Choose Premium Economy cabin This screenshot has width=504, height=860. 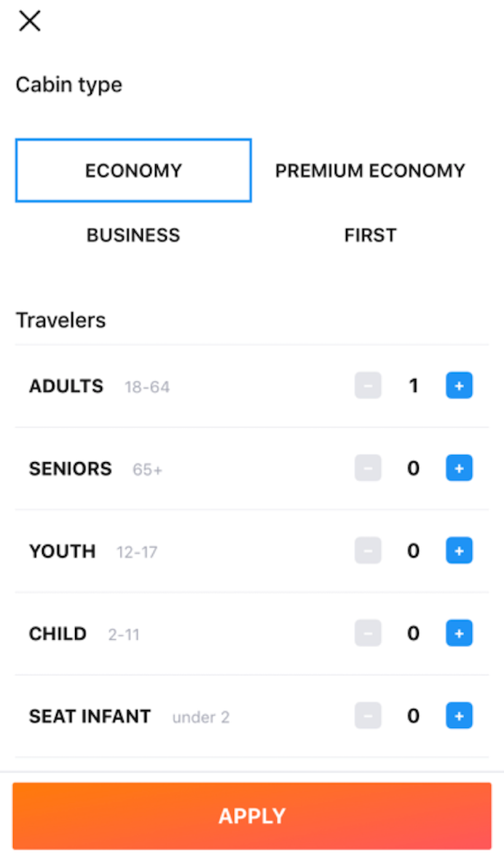(370, 171)
